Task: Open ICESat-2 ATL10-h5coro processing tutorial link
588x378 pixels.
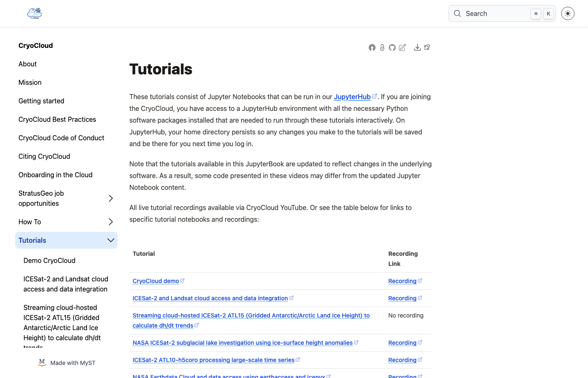Action: click(214, 360)
